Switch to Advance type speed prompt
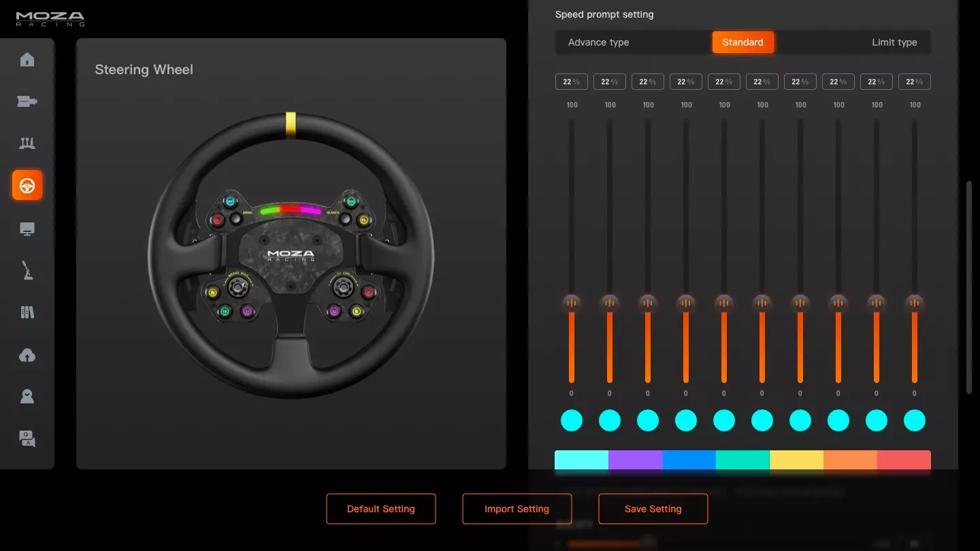Viewport: 980px width, 551px height. [599, 42]
